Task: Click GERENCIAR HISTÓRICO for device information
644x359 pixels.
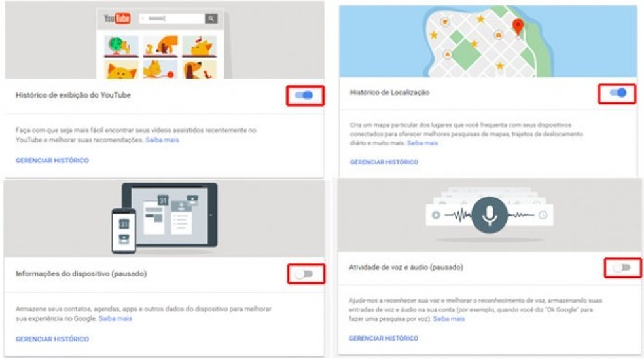Action: [x=52, y=339]
